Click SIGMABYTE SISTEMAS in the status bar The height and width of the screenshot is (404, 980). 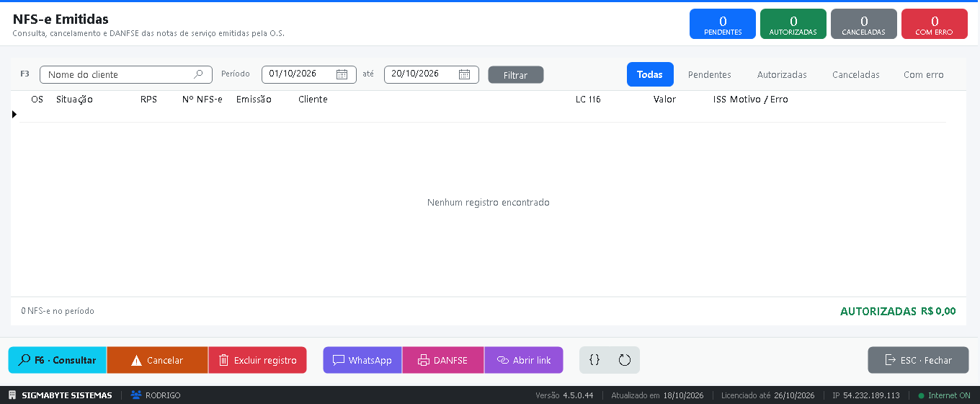point(67,395)
